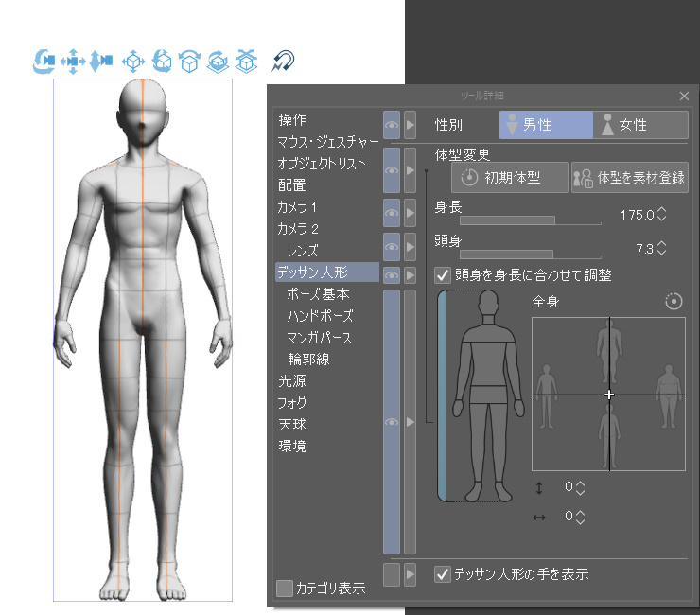Click the 体型を素材登録 register body shape button
This screenshot has height=615, width=700.
[x=630, y=177]
